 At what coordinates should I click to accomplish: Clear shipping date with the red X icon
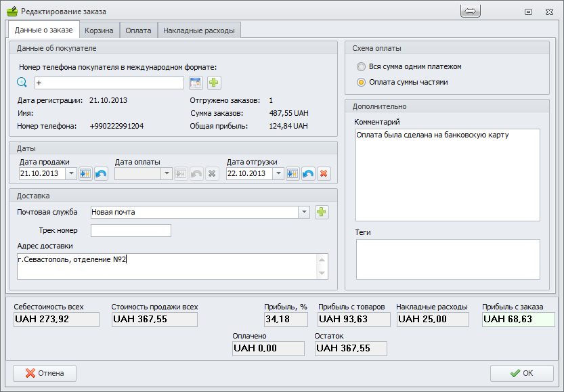tap(324, 174)
